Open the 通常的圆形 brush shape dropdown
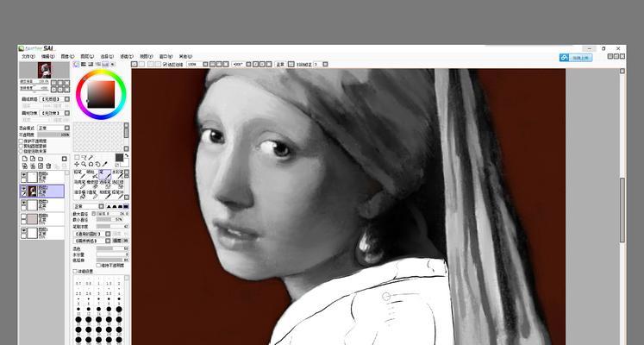Image resolution: width=644 pixels, height=345 pixels. coord(108,234)
